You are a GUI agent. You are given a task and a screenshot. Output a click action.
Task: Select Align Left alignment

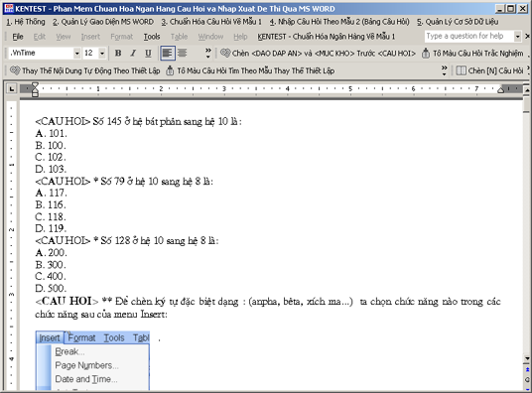[168, 53]
